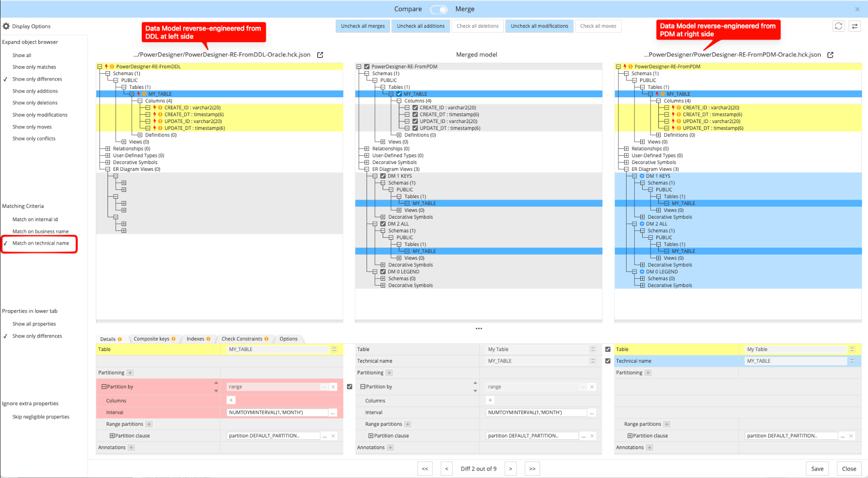
Task: Open PowerDesigner-RE-FromDDL file in external window
Action: pos(320,55)
